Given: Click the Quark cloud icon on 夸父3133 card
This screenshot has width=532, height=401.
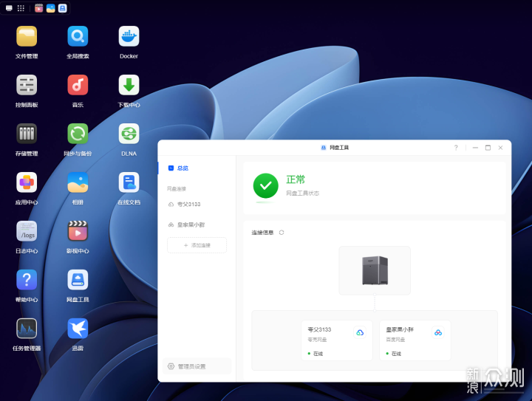Looking at the screenshot, I should (x=360, y=332).
